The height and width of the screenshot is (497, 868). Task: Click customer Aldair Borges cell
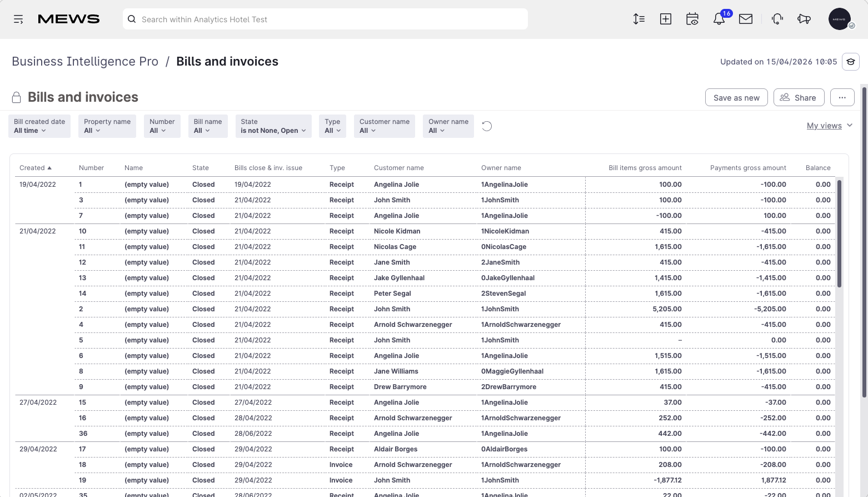pos(396,449)
